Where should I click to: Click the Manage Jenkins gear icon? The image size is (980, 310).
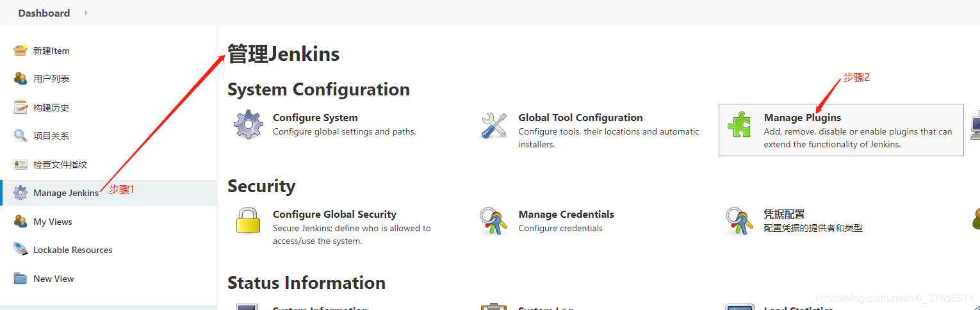point(20,193)
